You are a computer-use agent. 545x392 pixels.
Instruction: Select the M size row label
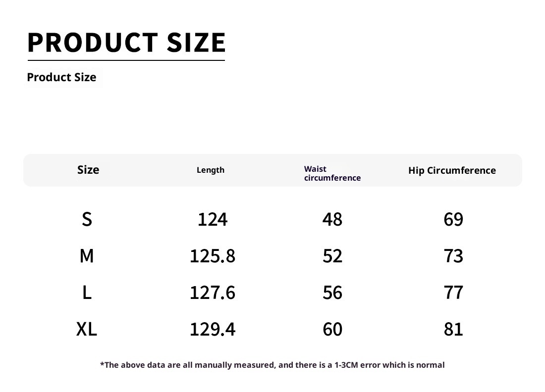pyautogui.click(x=87, y=256)
